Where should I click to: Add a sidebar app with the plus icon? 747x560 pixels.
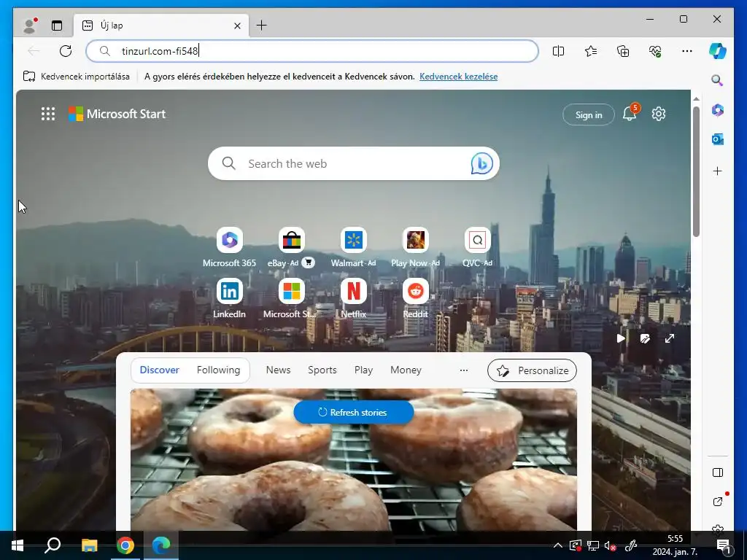tap(718, 171)
